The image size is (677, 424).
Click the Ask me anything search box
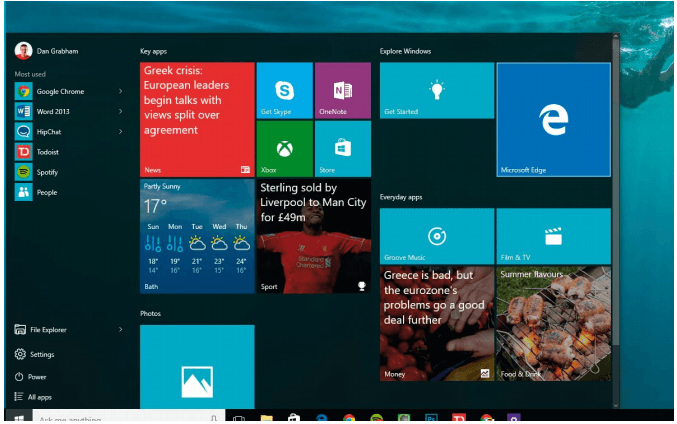(x=128, y=417)
